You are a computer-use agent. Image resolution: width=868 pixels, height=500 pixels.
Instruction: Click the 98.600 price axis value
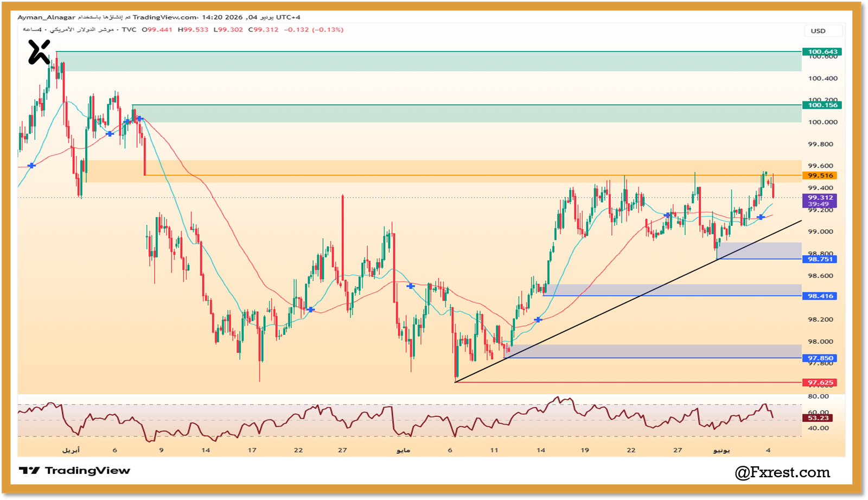820,276
